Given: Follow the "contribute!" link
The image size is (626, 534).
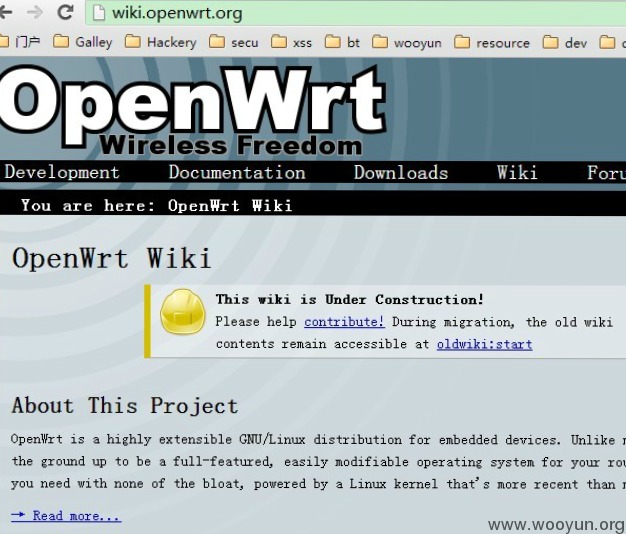Looking at the screenshot, I should point(344,322).
